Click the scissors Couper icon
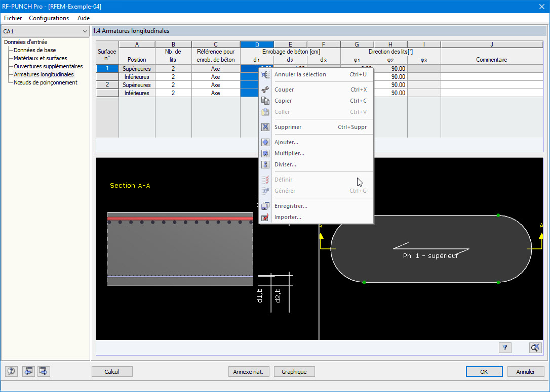 click(x=265, y=90)
